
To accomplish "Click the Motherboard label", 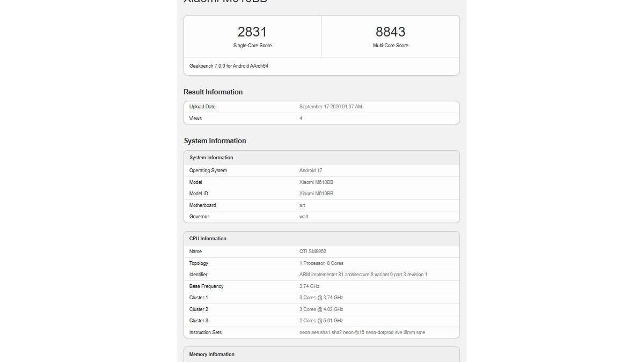I will [203, 205].
